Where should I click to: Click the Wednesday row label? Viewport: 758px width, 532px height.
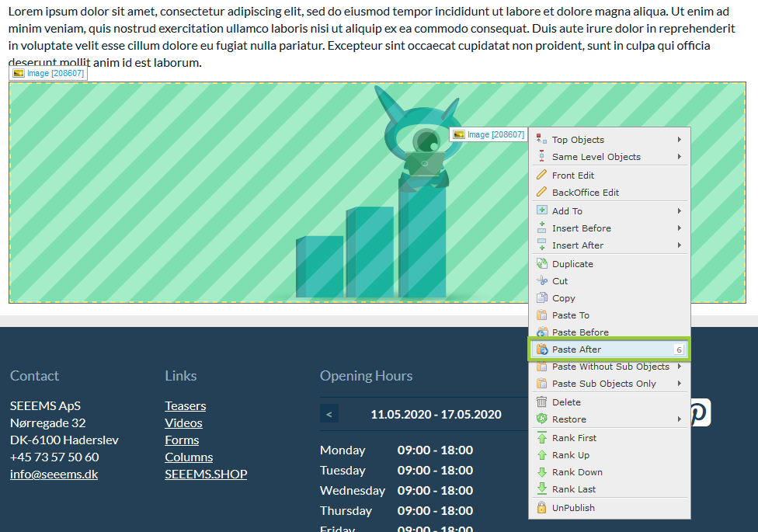pos(353,490)
